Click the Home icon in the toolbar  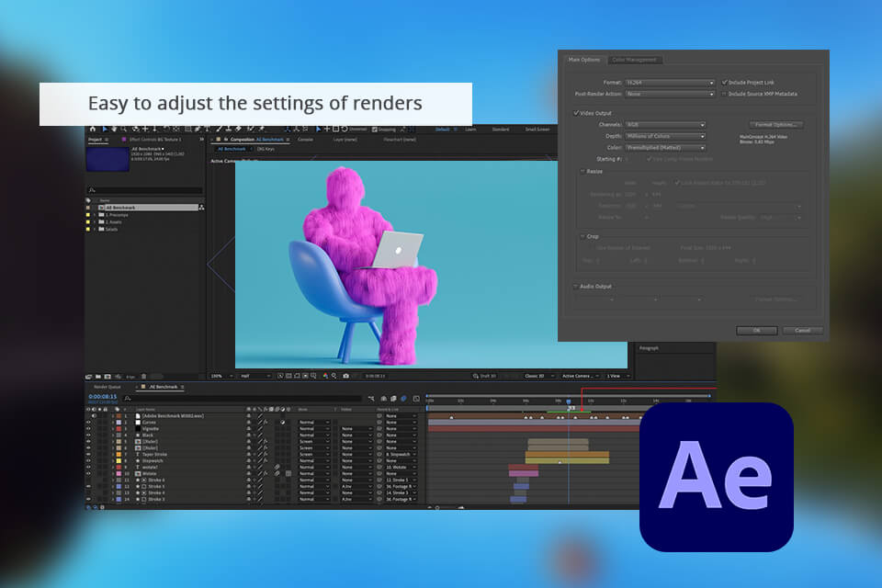point(93,129)
